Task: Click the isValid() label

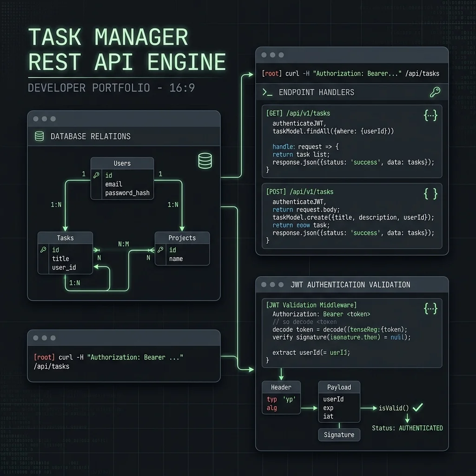Action: coord(393,408)
